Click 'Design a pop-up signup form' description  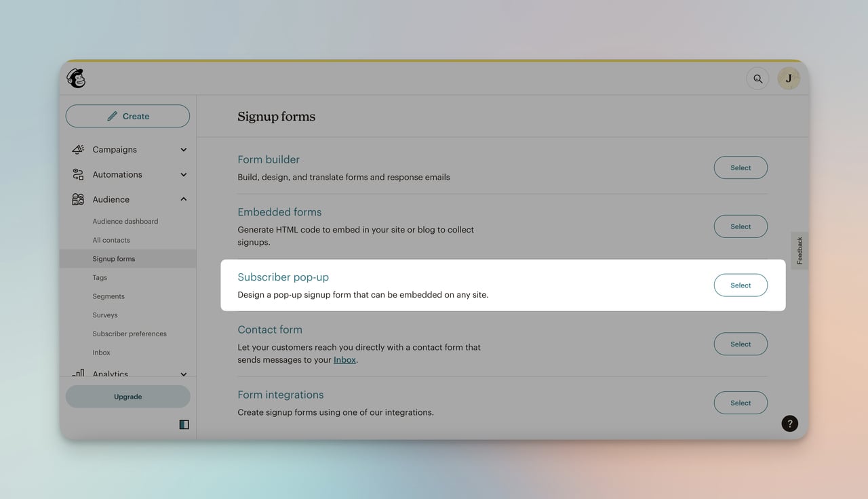coord(363,295)
